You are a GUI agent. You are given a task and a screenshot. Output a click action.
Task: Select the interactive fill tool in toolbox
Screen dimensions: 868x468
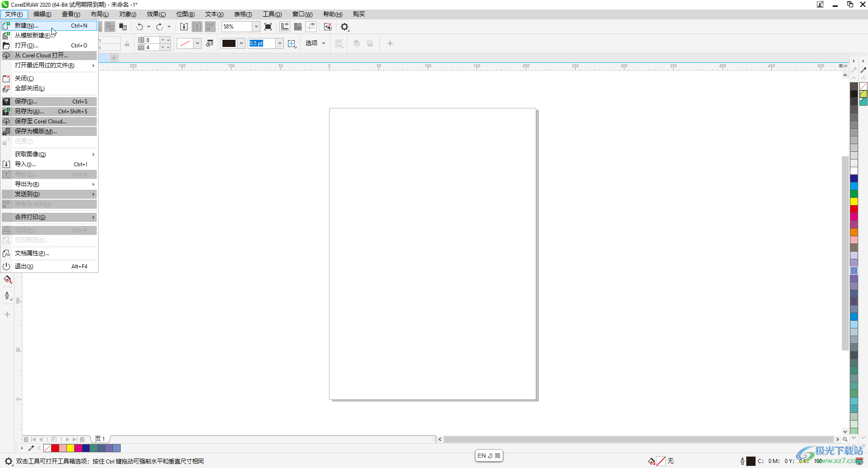(x=8, y=280)
